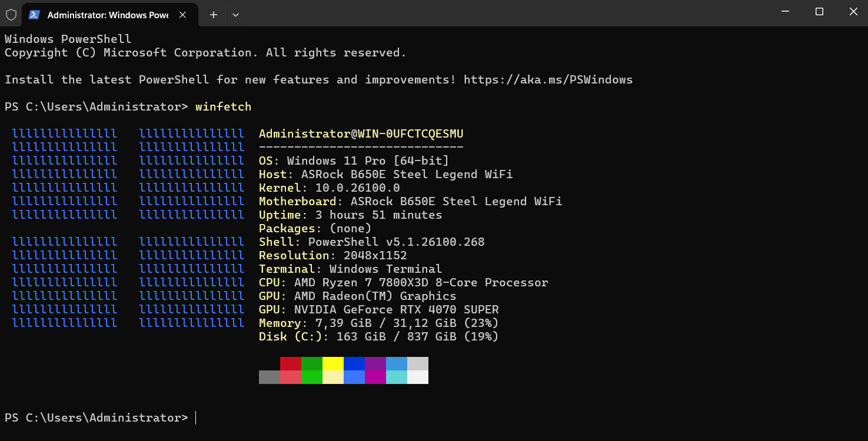
Task: Click the 'Copyright (C) Microsoft Corporation' line
Action: 205,52
